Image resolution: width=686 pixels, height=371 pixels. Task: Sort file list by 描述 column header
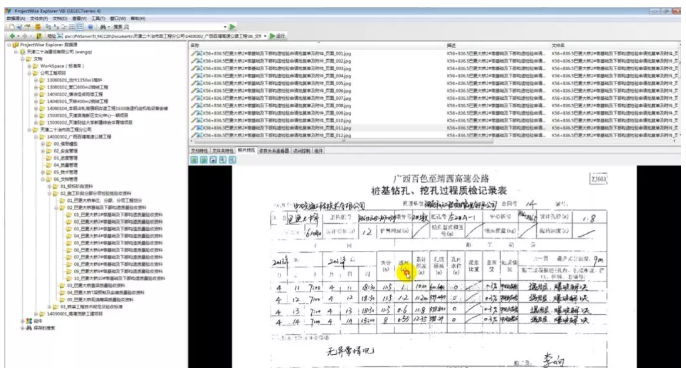click(x=497, y=45)
